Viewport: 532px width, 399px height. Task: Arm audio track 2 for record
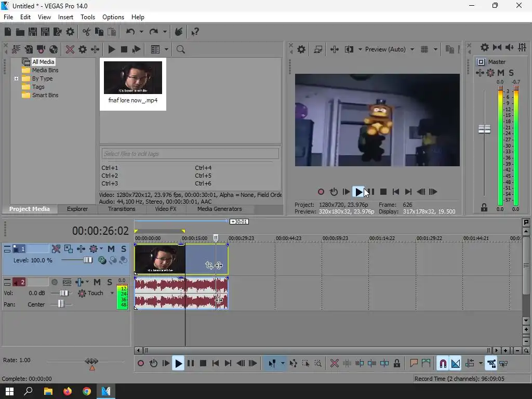(x=54, y=282)
